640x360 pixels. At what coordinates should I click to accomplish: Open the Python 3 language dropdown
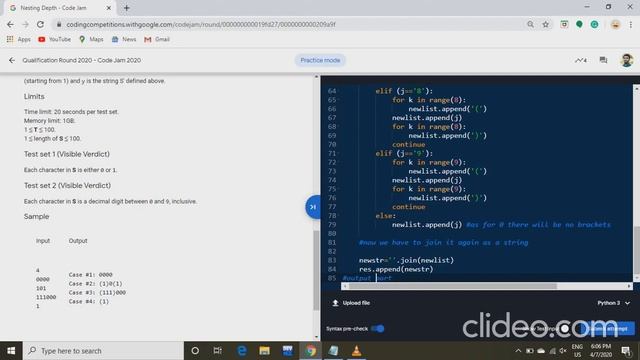pos(613,303)
